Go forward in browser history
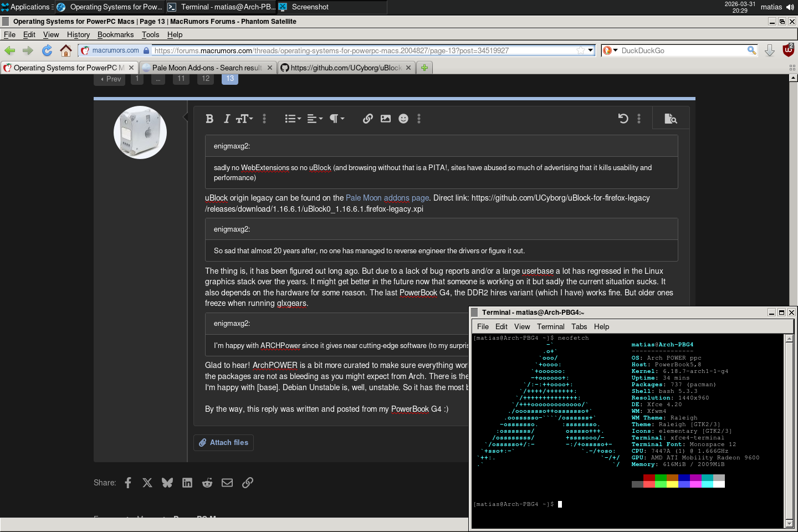The image size is (798, 532). 28,50
